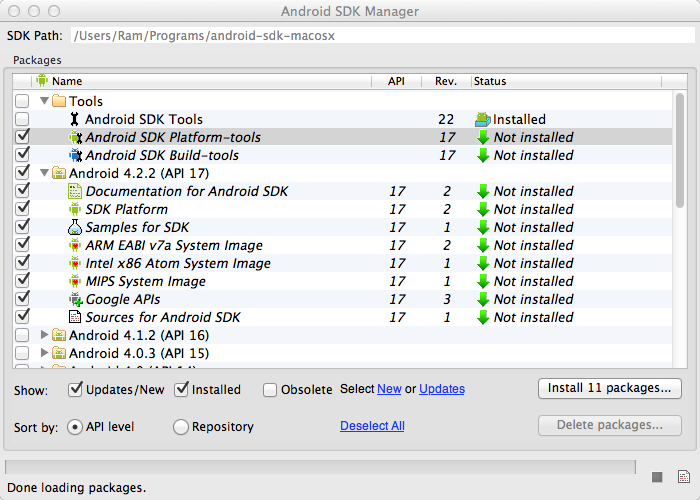Click the SDK Path field
The height and width of the screenshot is (500, 700).
tap(383, 36)
